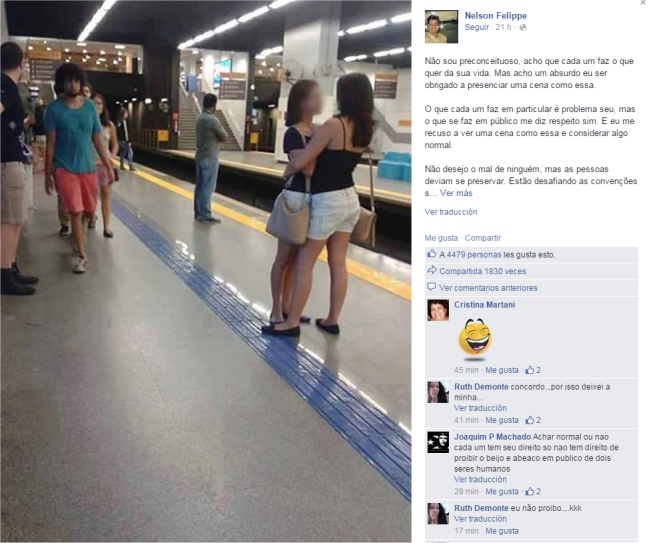649x543 pixels.
Task: Follow the author via Seguir link
Action: (476, 27)
